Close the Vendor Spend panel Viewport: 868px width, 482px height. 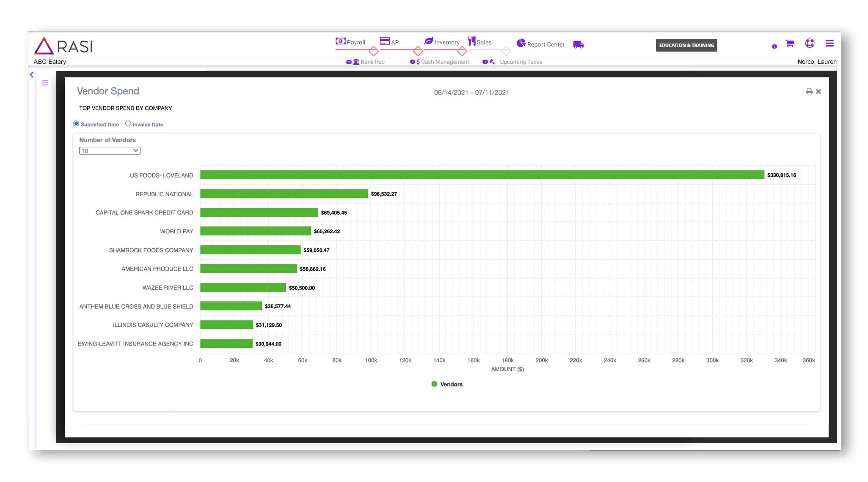click(x=818, y=91)
